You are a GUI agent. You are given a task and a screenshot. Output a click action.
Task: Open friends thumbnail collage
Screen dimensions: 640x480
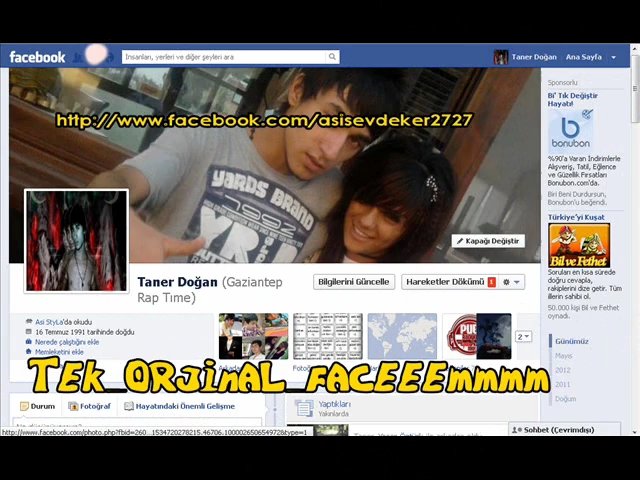coord(253,336)
